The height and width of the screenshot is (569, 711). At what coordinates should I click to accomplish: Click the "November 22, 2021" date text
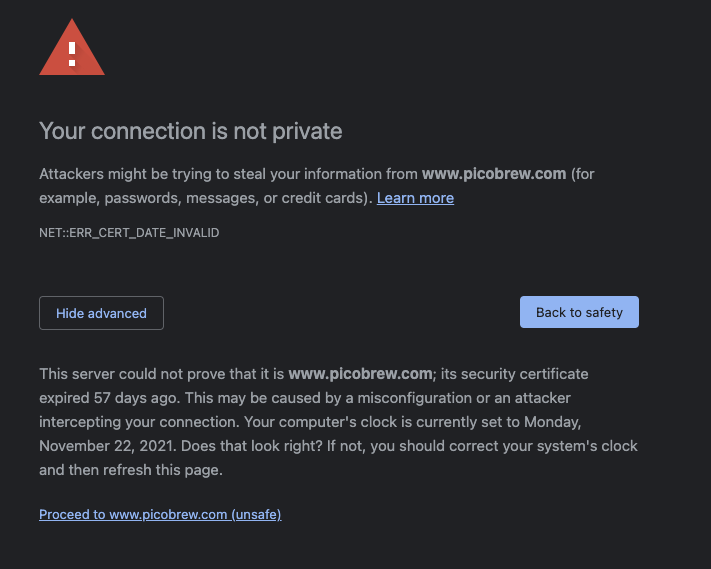click(x=106, y=446)
